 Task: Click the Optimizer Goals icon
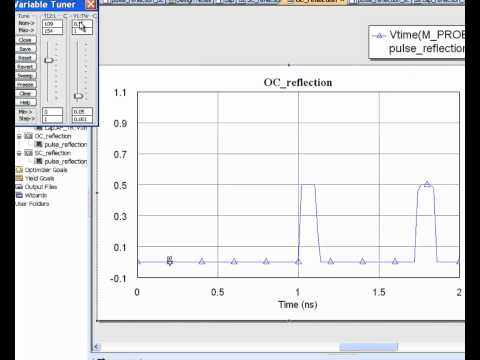[x=19, y=170]
